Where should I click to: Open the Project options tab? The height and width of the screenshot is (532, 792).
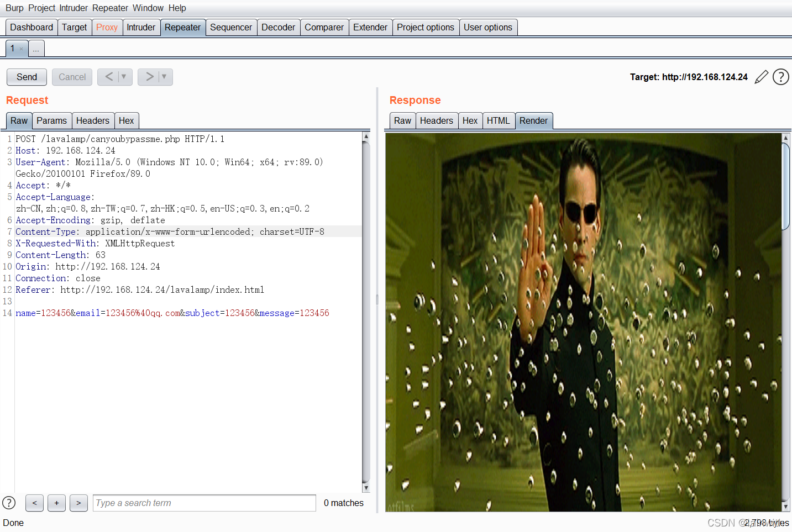click(x=426, y=27)
